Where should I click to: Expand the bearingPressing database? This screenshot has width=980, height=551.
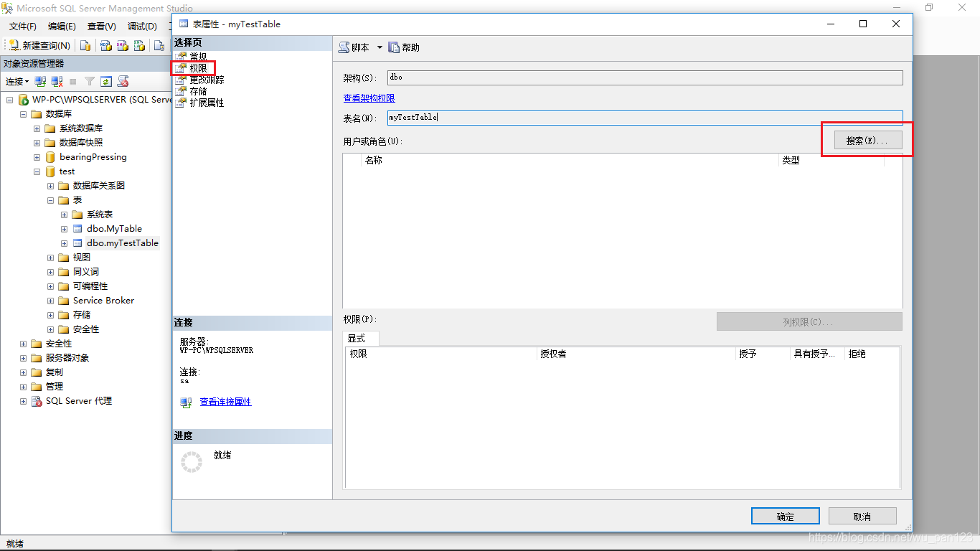point(37,157)
